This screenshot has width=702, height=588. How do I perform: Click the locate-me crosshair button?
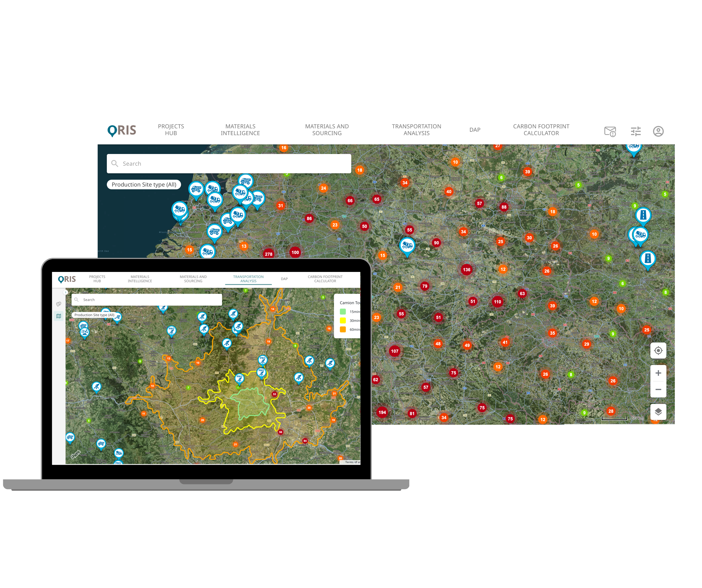(x=658, y=350)
